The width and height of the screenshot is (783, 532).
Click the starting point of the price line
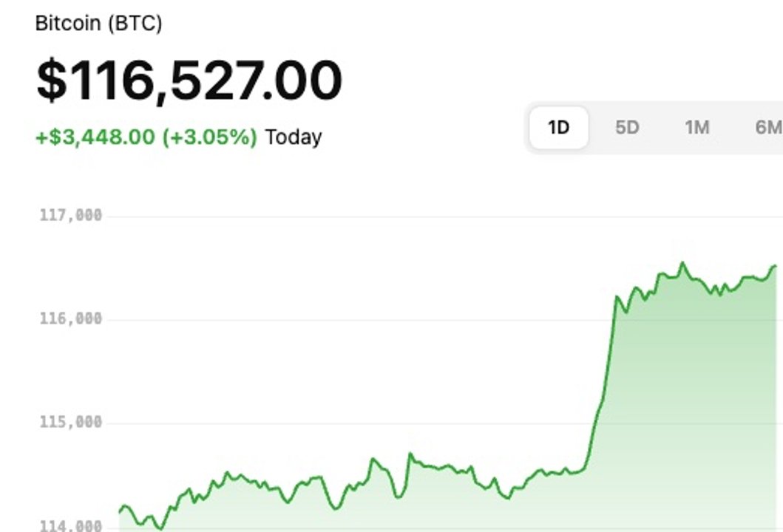[x=121, y=511]
